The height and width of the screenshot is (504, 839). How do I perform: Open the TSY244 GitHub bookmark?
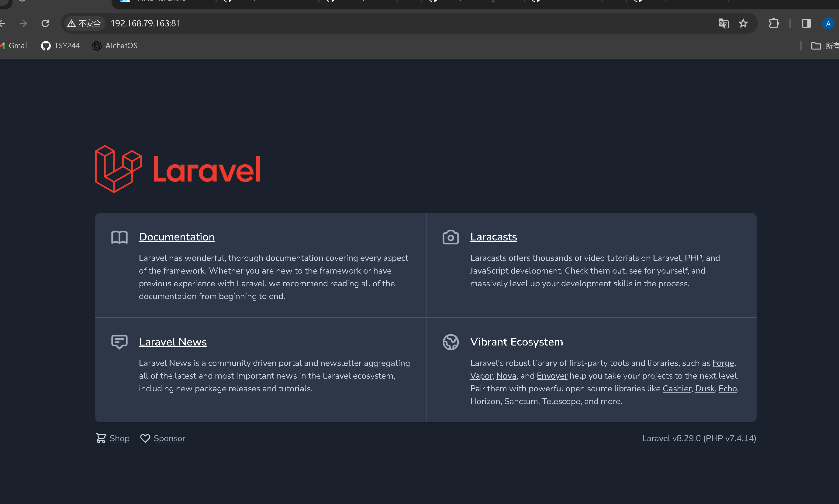[x=60, y=46]
